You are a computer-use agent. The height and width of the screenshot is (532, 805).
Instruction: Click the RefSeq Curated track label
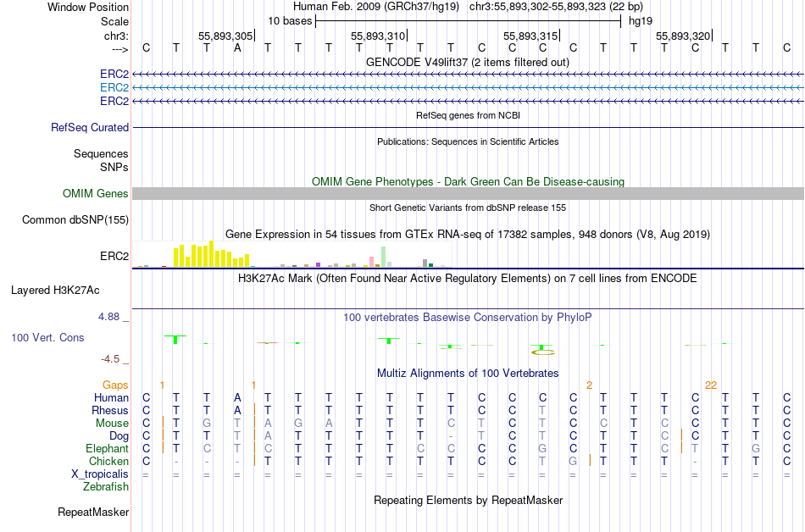[89, 127]
